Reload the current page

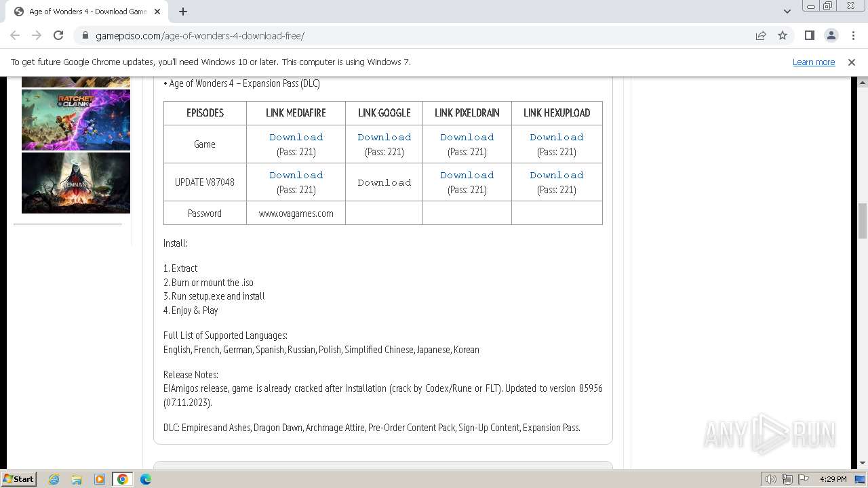(58, 35)
